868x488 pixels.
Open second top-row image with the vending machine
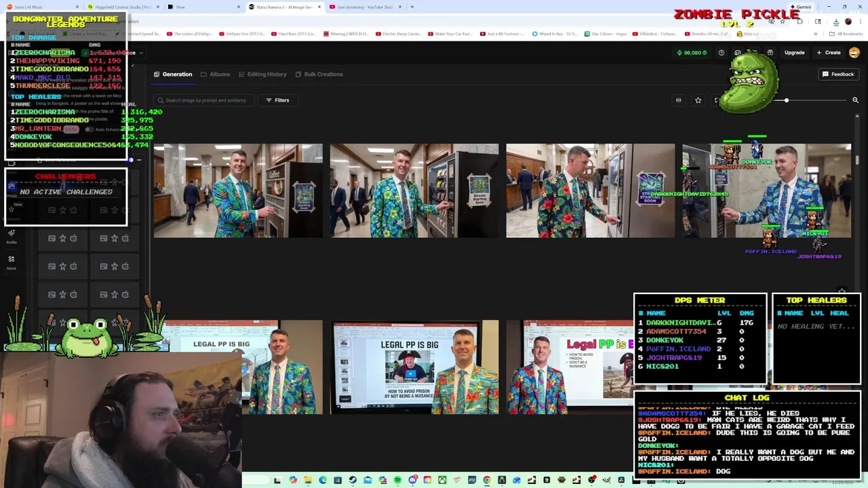(x=414, y=190)
